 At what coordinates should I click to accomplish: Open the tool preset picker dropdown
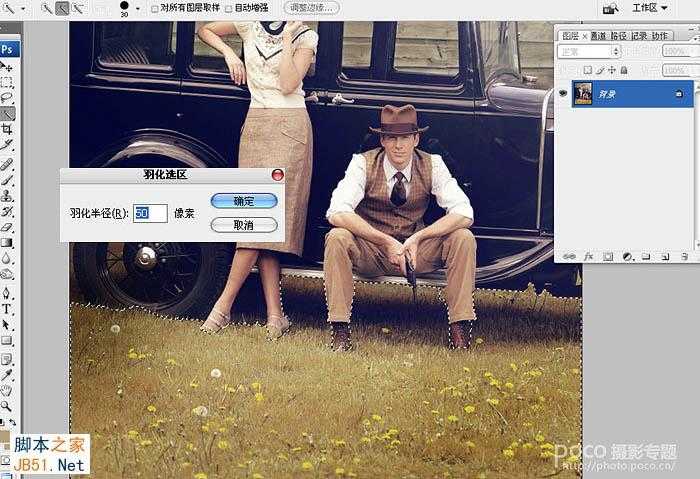(x=23, y=8)
